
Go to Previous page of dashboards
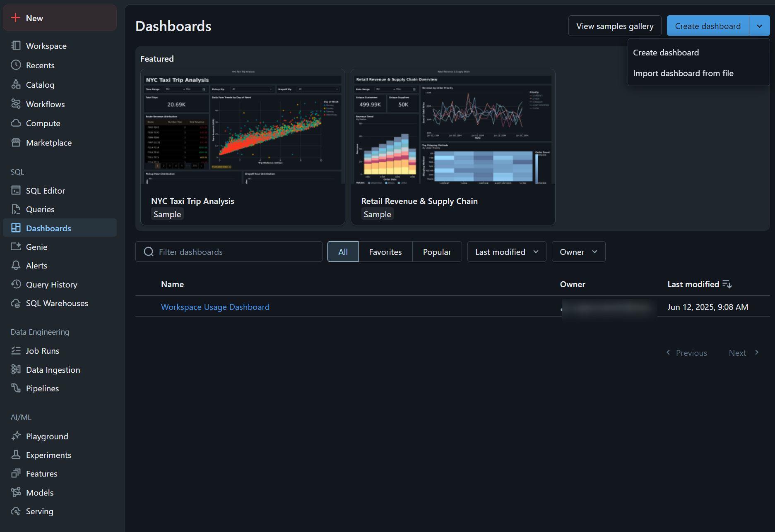point(687,353)
